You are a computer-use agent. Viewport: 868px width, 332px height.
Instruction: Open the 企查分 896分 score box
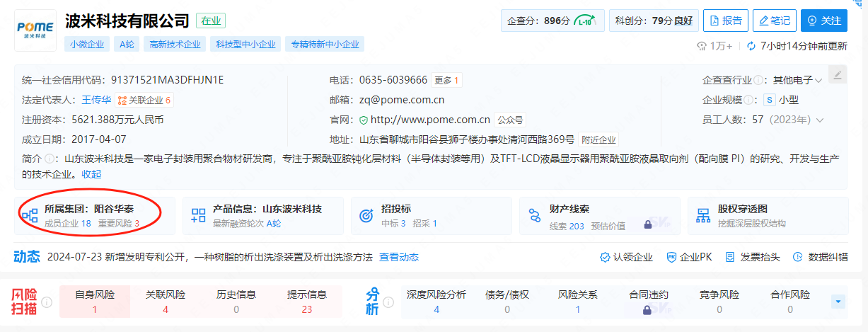pos(552,21)
